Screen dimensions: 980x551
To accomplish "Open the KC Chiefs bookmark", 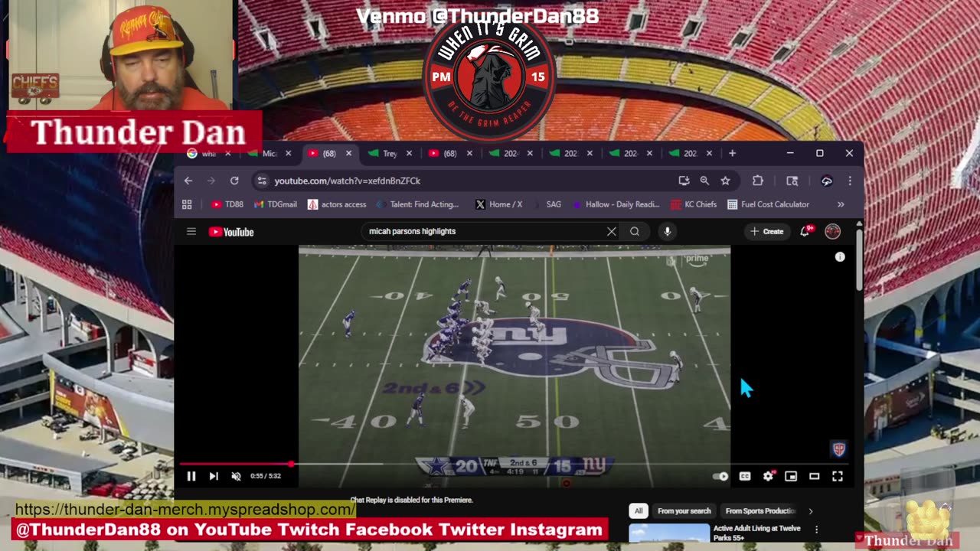I will pyautogui.click(x=694, y=204).
